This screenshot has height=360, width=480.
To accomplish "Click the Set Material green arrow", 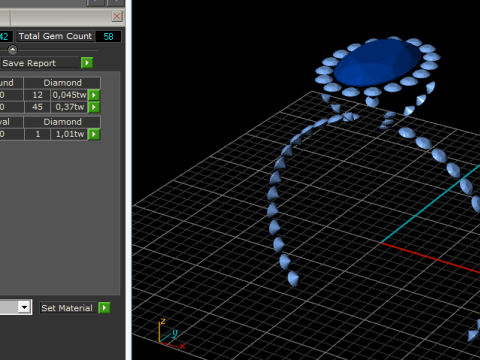I will (104, 308).
